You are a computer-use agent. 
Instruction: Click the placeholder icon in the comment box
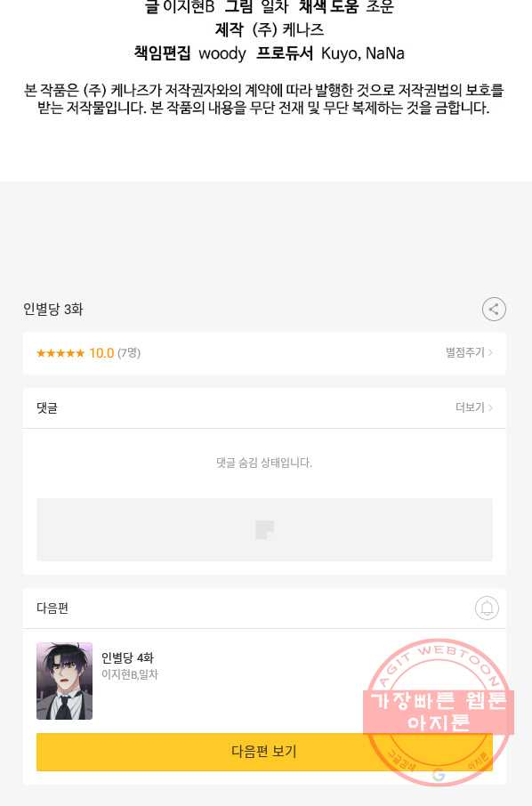point(265,529)
